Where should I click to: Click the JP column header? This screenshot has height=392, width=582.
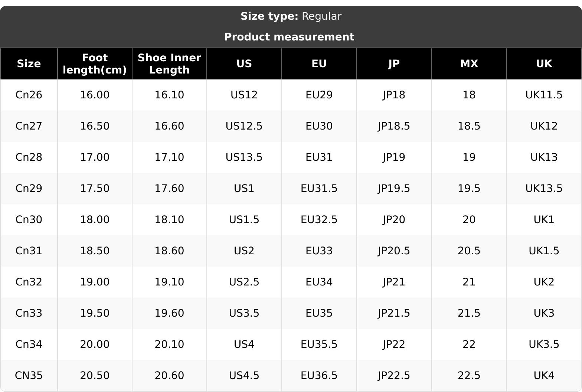click(394, 64)
